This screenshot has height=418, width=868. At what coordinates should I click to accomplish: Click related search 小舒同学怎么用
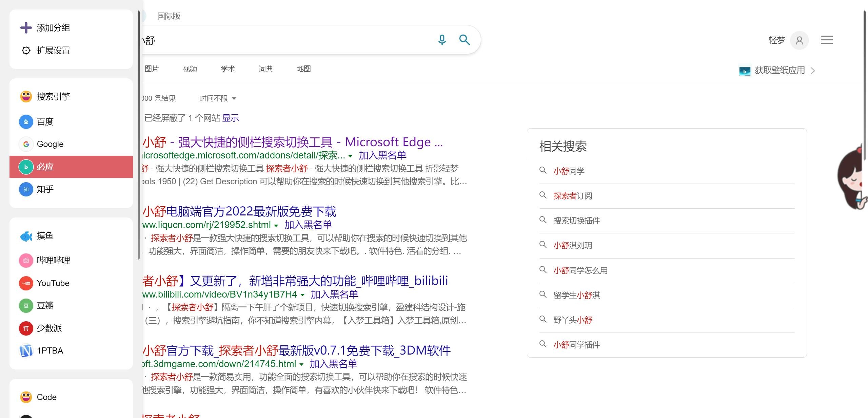point(580,270)
